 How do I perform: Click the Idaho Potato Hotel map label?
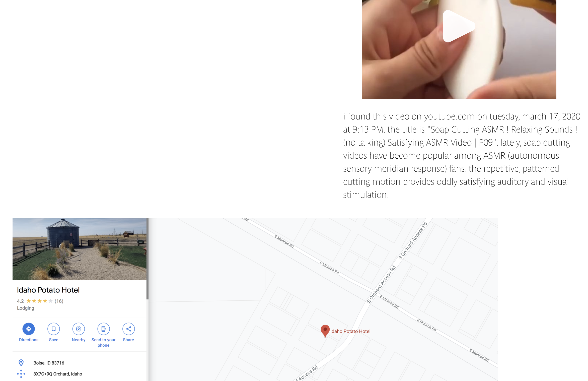click(x=350, y=331)
